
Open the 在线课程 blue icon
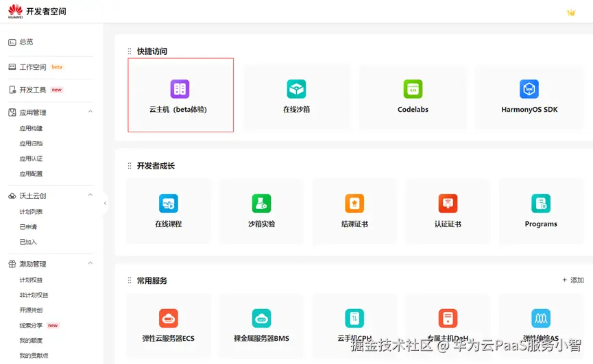[169, 204]
